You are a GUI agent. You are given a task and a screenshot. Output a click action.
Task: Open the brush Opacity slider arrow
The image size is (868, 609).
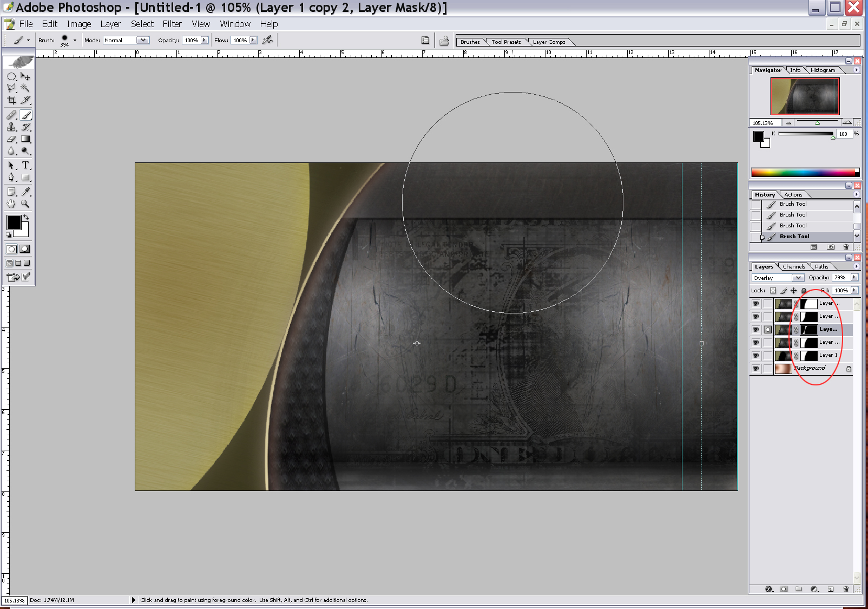(204, 40)
